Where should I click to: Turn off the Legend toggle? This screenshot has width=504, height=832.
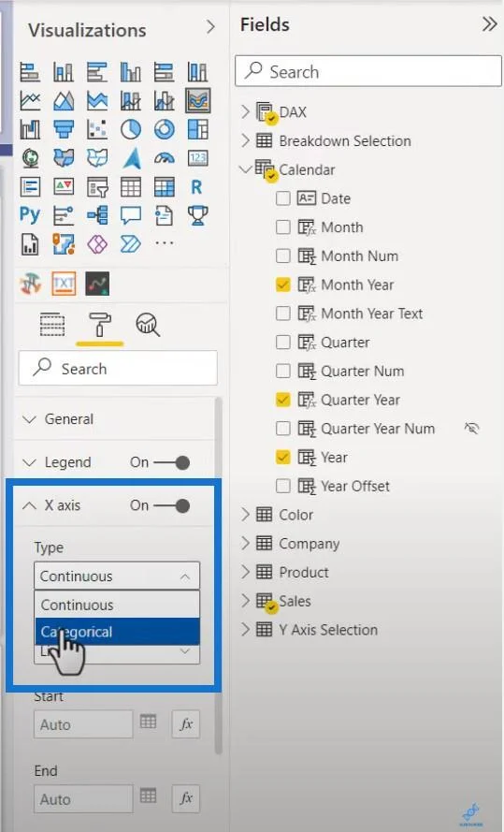172,462
